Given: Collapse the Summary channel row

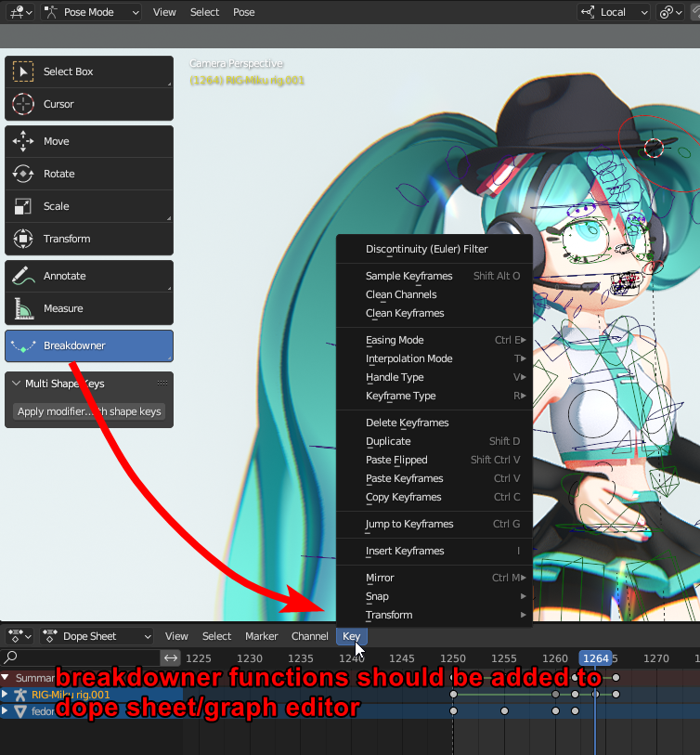Looking at the screenshot, I should (6, 678).
